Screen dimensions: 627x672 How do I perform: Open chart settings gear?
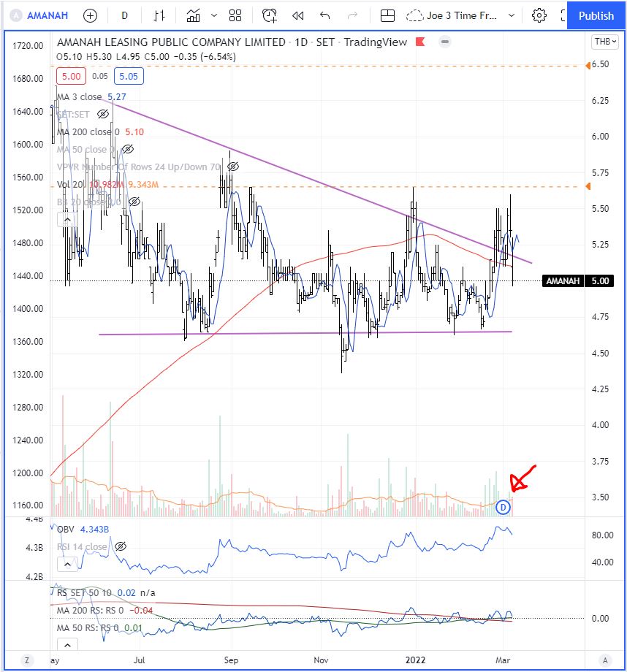pos(539,16)
